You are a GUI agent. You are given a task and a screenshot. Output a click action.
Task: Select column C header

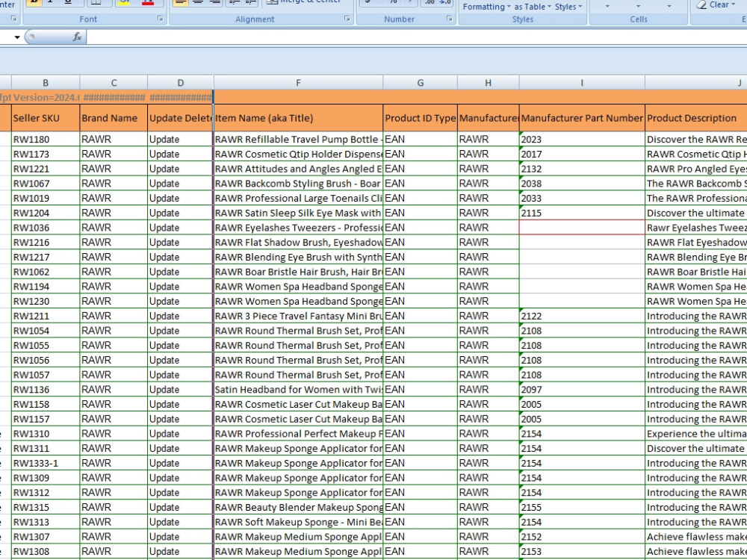point(114,82)
